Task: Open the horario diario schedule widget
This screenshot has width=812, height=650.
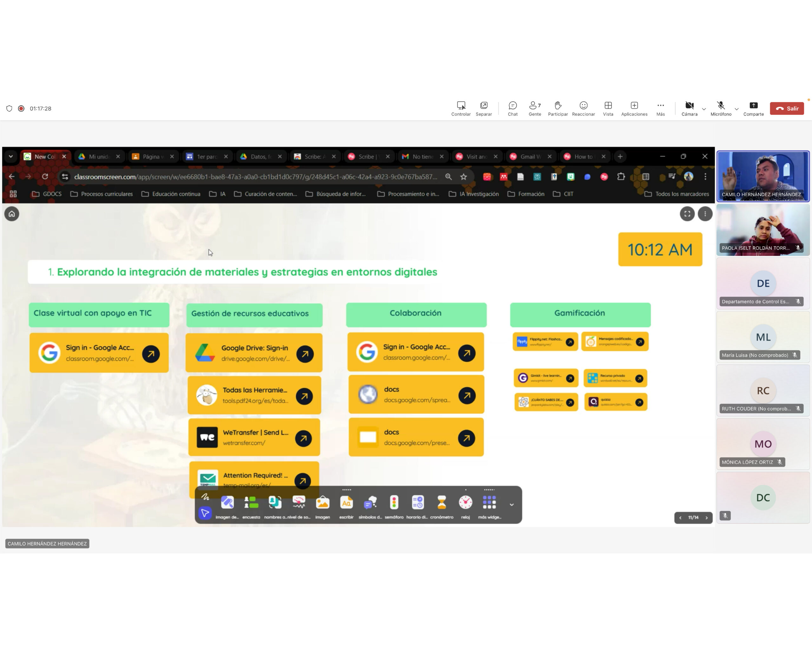Action: 418,507
